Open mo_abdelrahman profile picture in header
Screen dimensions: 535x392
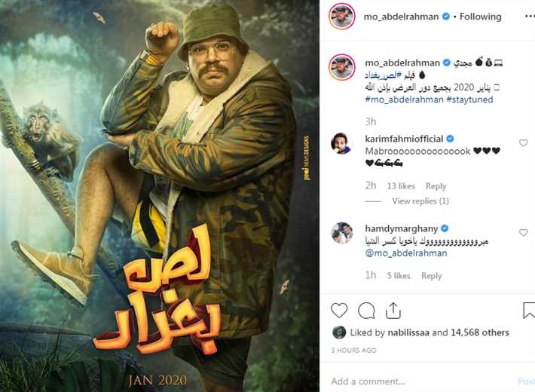pyautogui.click(x=342, y=17)
